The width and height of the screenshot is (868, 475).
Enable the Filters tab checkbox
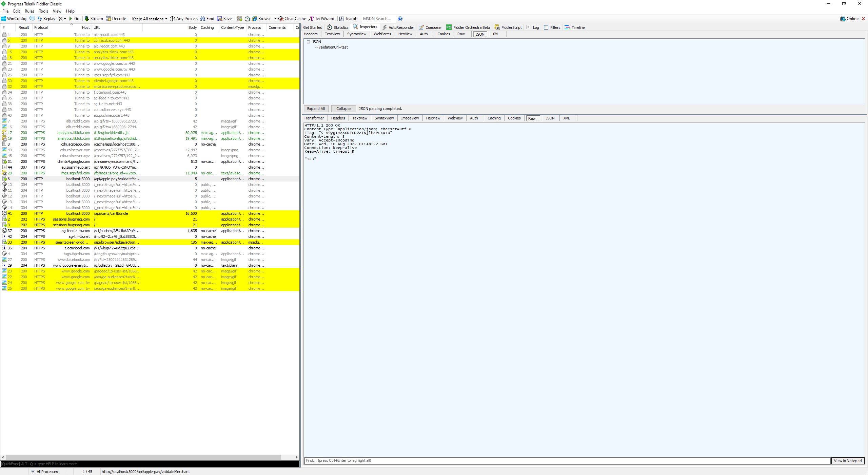tap(546, 27)
